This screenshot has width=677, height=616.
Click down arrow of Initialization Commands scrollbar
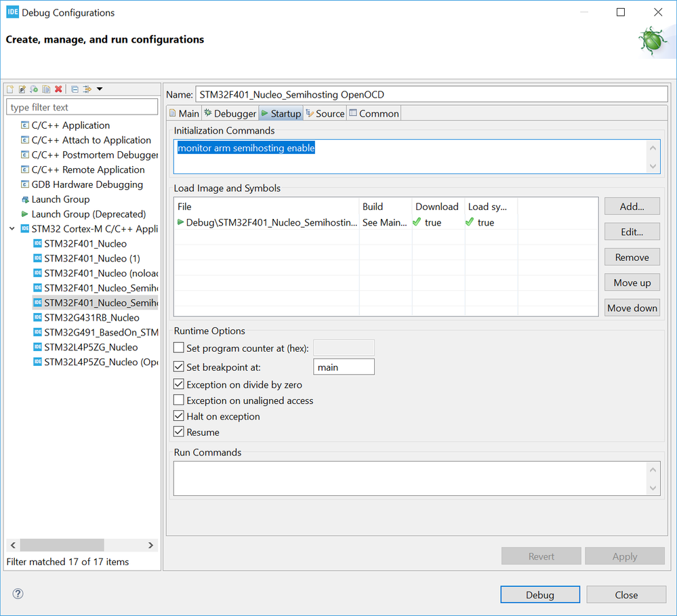point(653,166)
